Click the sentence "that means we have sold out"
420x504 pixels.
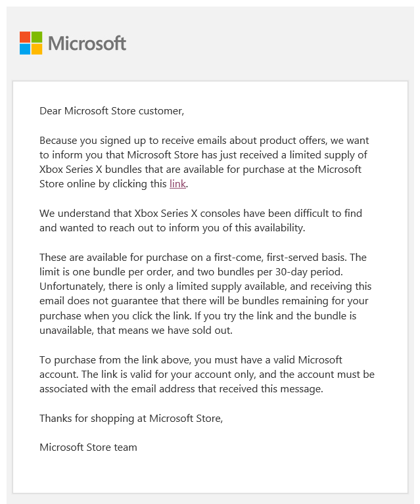click(x=164, y=331)
